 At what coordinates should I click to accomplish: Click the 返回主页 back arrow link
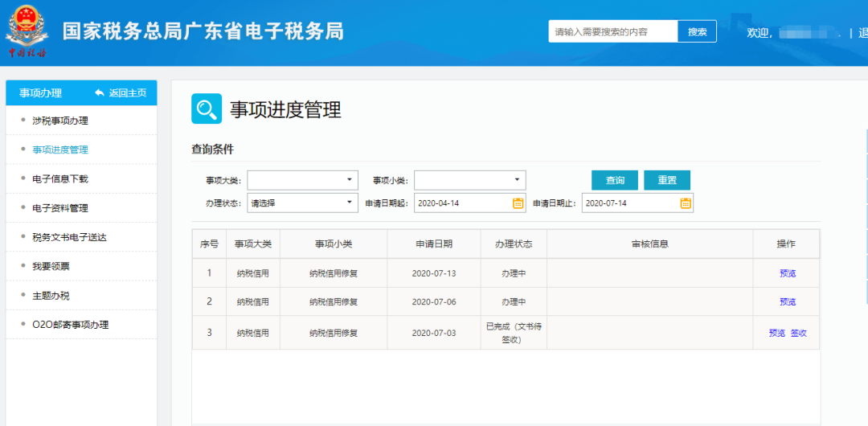pos(121,93)
